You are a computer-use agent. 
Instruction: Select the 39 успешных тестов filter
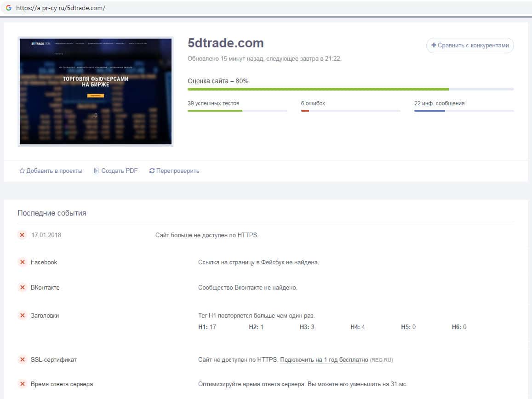[x=213, y=103]
